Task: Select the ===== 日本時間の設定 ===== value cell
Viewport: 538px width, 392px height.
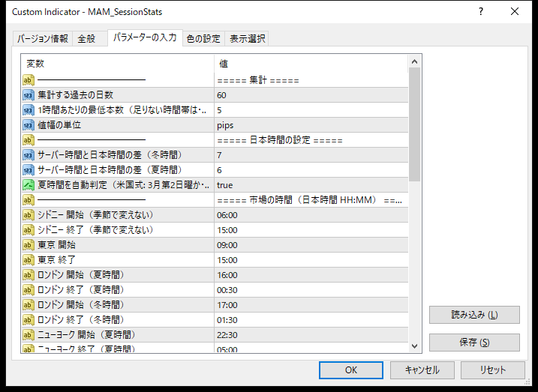Action: [x=311, y=140]
